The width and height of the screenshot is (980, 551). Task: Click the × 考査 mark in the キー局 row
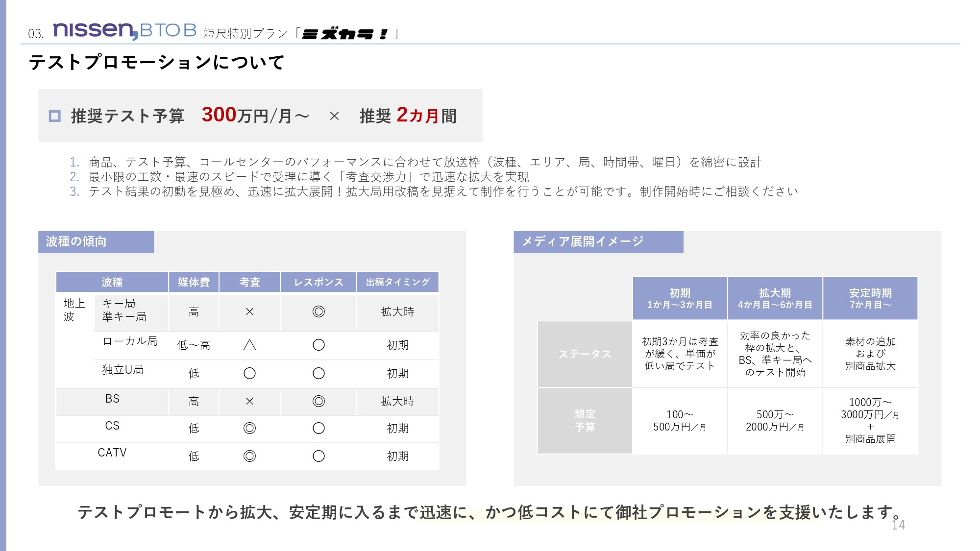pos(249,311)
